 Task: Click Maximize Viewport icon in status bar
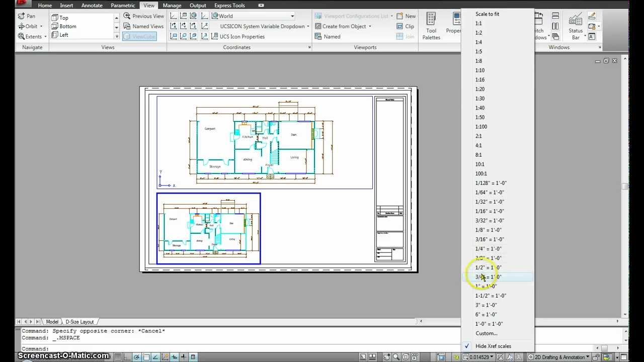[441, 357]
